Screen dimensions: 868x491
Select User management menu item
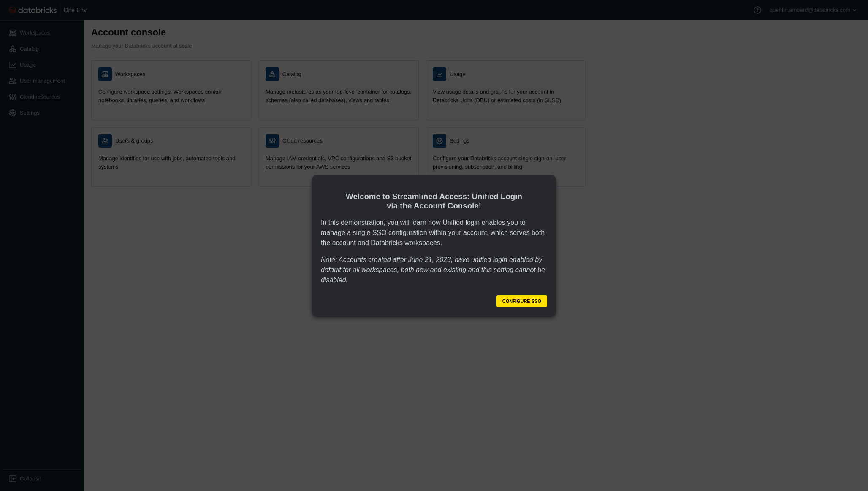42,81
